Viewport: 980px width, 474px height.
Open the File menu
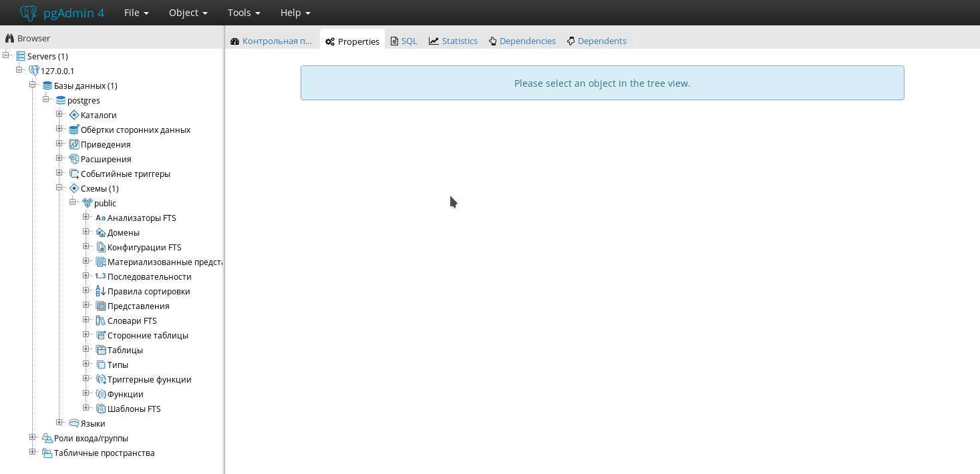tap(136, 13)
